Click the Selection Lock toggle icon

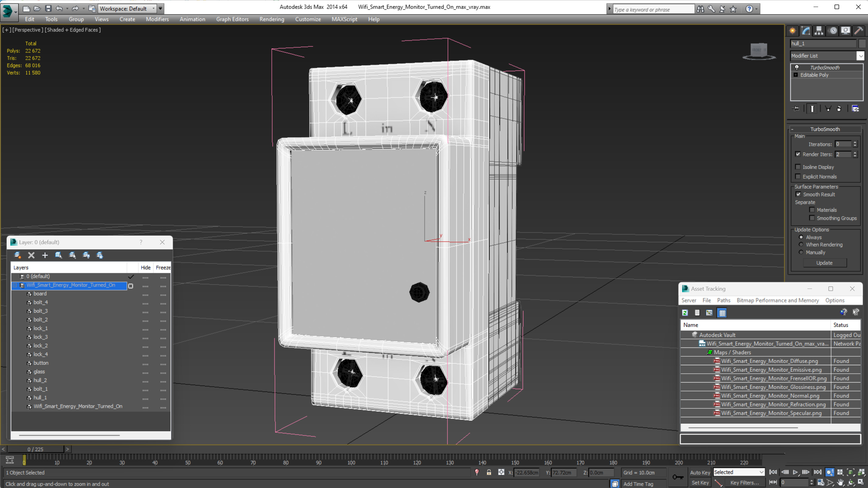(489, 472)
